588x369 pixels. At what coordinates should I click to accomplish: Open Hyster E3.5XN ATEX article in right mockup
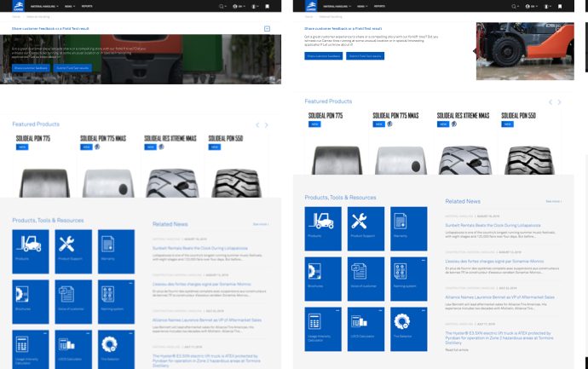(499, 337)
